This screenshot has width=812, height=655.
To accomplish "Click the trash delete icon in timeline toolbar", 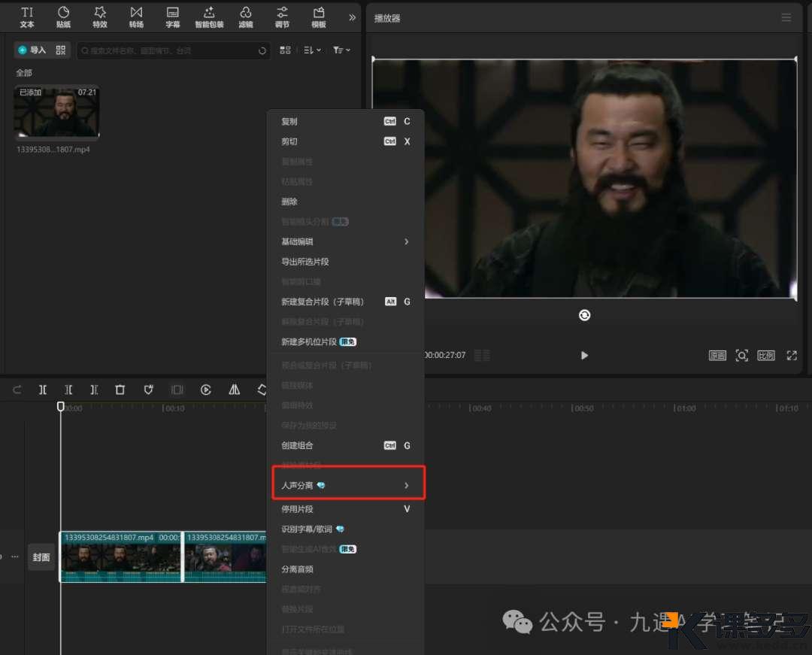I will pyautogui.click(x=120, y=390).
